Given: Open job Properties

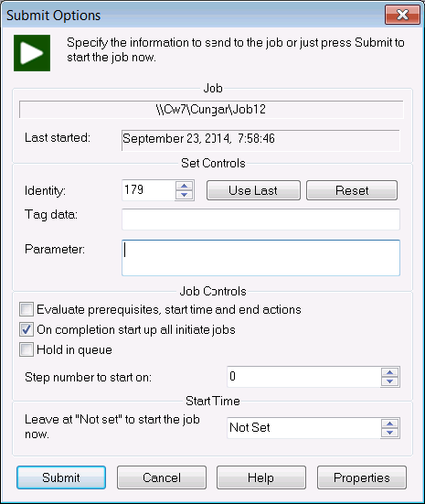Looking at the screenshot, I should pos(362,477).
